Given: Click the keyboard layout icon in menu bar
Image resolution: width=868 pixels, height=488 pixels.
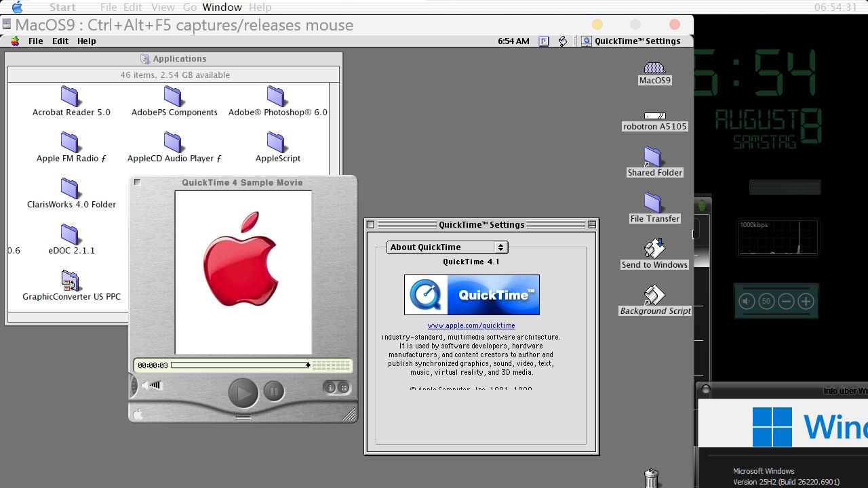Looking at the screenshot, I should click(544, 41).
